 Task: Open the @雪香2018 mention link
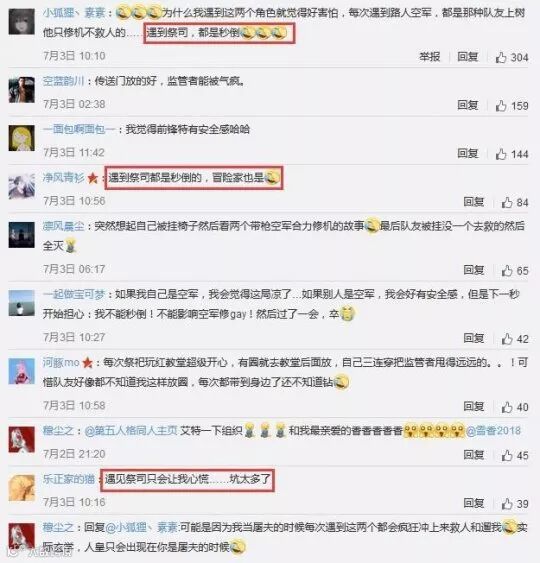click(x=493, y=431)
